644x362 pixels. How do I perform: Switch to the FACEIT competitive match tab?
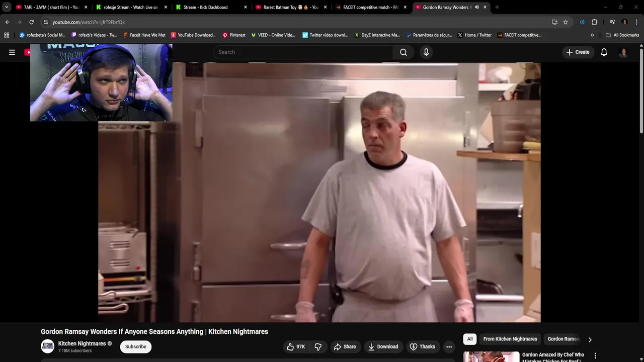click(x=370, y=7)
